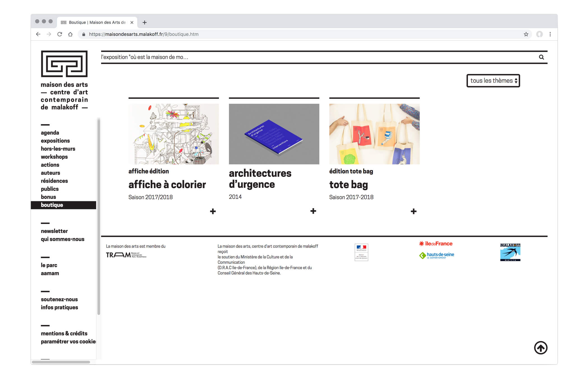Select boutique in the sidebar menu
The height and width of the screenshot is (378, 588).
(x=52, y=205)
